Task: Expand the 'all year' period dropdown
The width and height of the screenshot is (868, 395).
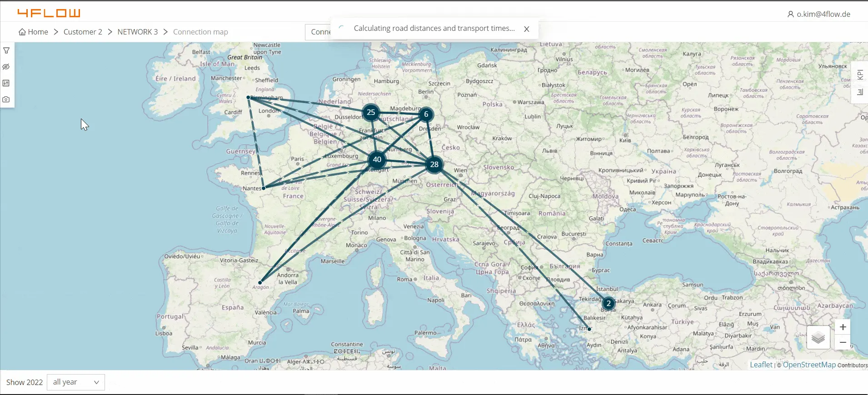Action: [76, 382]
